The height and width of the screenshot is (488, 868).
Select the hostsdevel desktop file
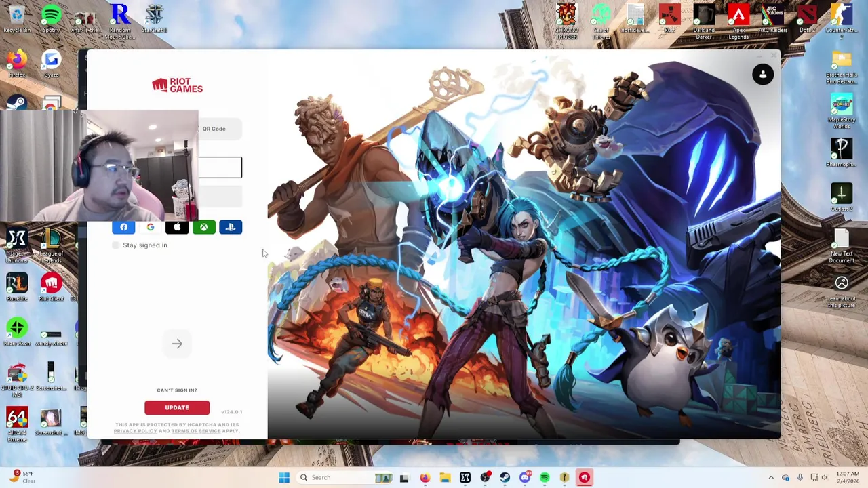pos(635,19)
